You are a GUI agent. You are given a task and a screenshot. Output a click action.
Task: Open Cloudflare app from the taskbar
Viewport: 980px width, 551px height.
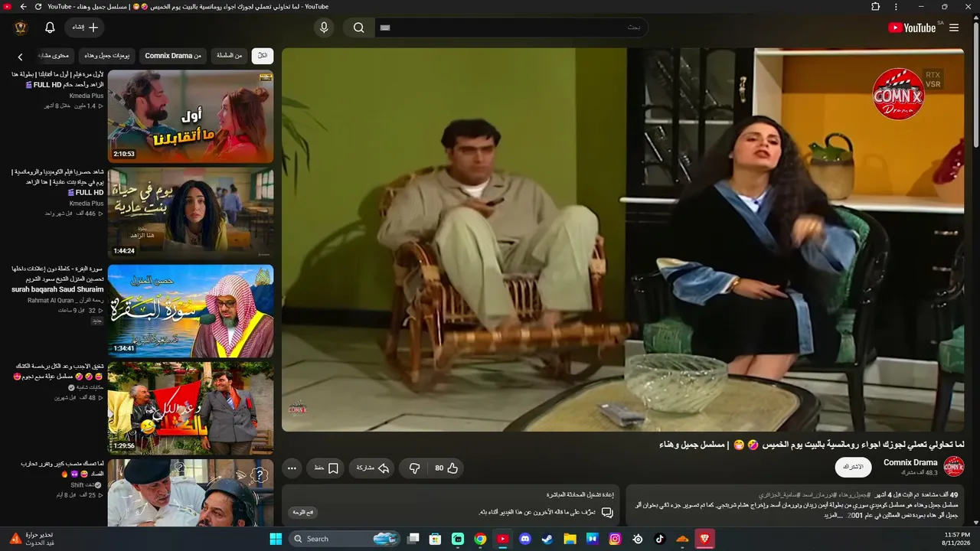tap(682, 539)
